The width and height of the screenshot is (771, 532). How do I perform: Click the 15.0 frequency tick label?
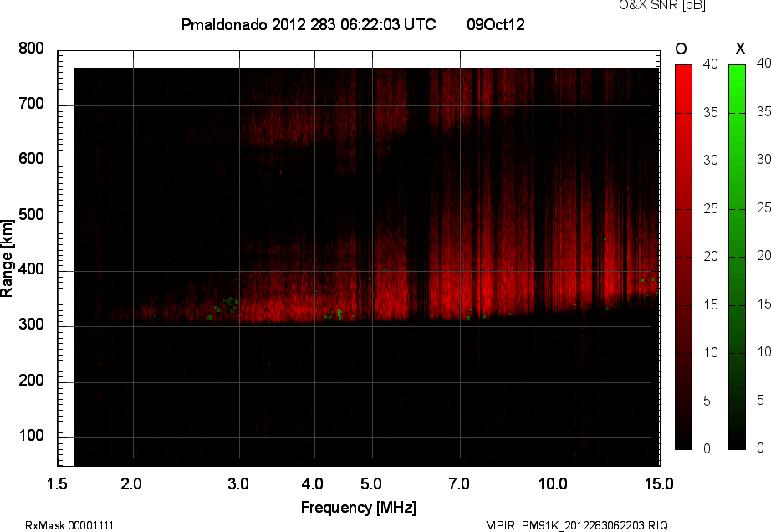pyautogui.click(x=659, y=483)
